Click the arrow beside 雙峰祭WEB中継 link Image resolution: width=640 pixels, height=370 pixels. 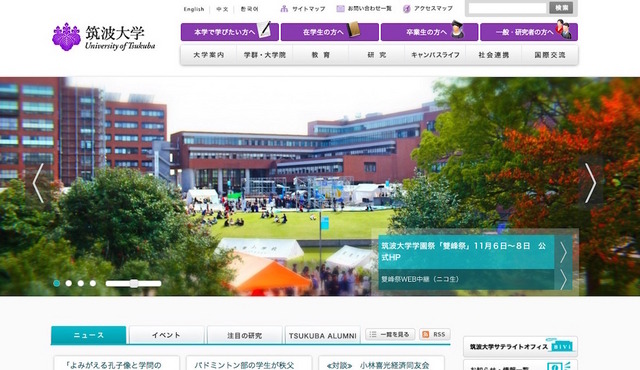[564, 279]
